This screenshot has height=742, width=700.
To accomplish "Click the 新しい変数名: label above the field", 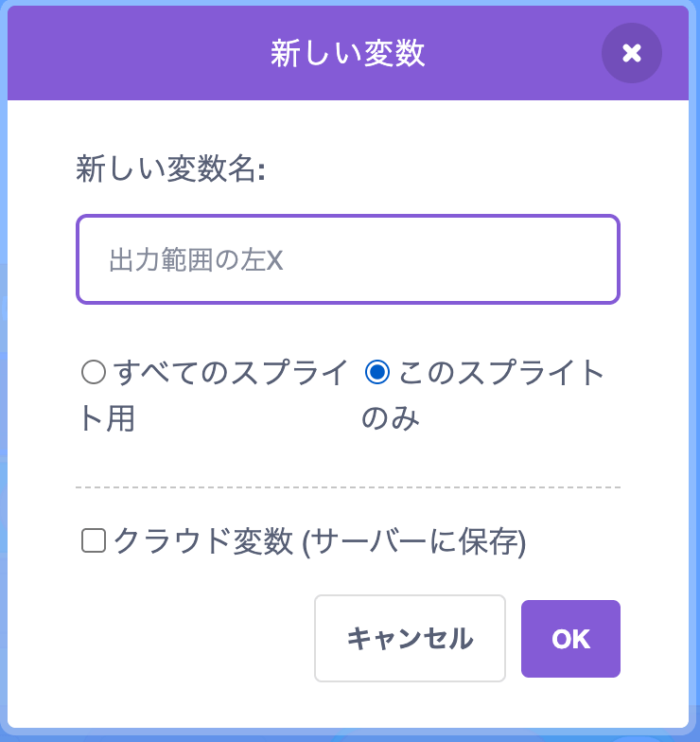I will (x=170, y=169).
